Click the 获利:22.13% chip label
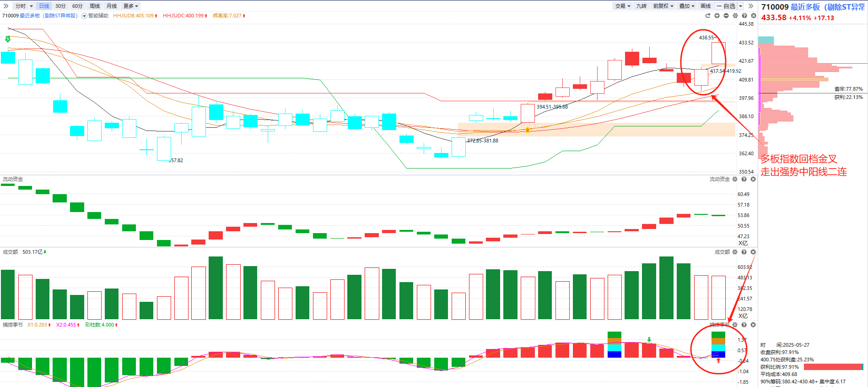Image resolution: width=868 pixels, height=387 pixels. [848, 97]
